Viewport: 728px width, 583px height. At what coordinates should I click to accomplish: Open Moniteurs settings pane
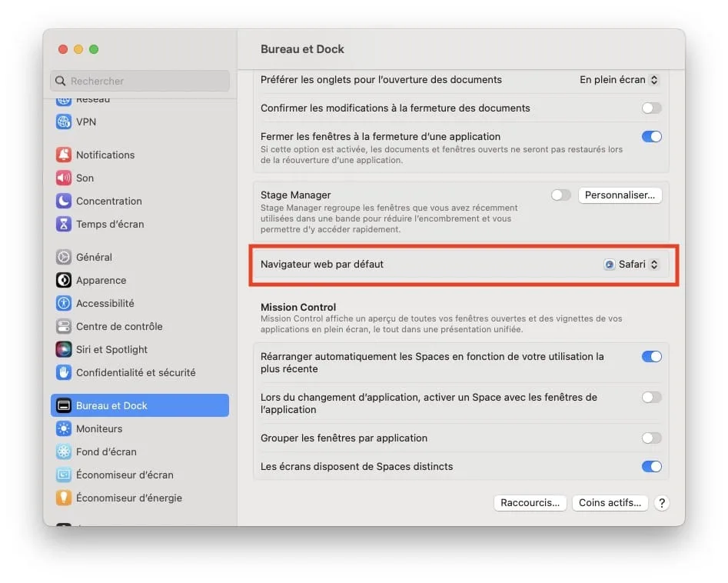coord(140,428)
